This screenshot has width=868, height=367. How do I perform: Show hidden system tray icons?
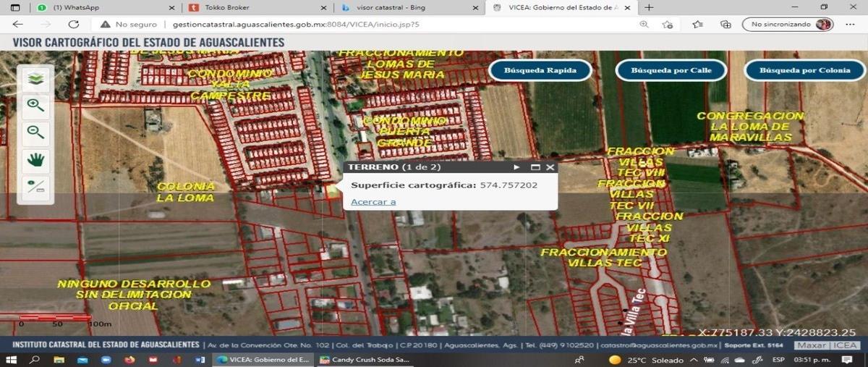(x=694, y=360)
